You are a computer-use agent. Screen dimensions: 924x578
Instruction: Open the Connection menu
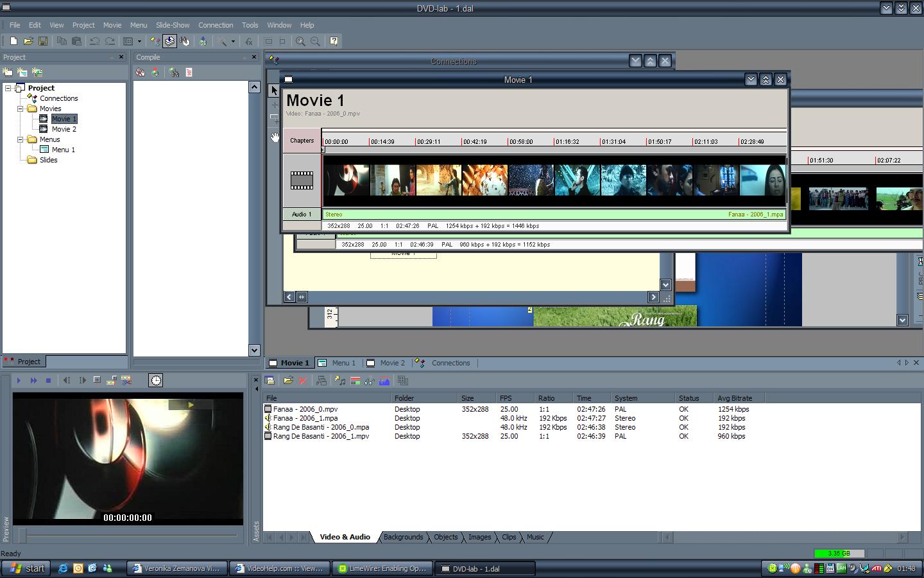216,25
